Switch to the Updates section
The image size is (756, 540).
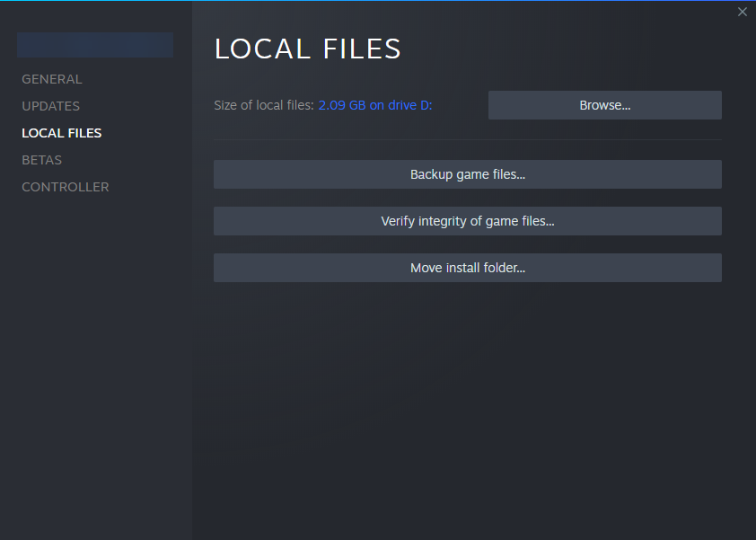pos(50,106)
